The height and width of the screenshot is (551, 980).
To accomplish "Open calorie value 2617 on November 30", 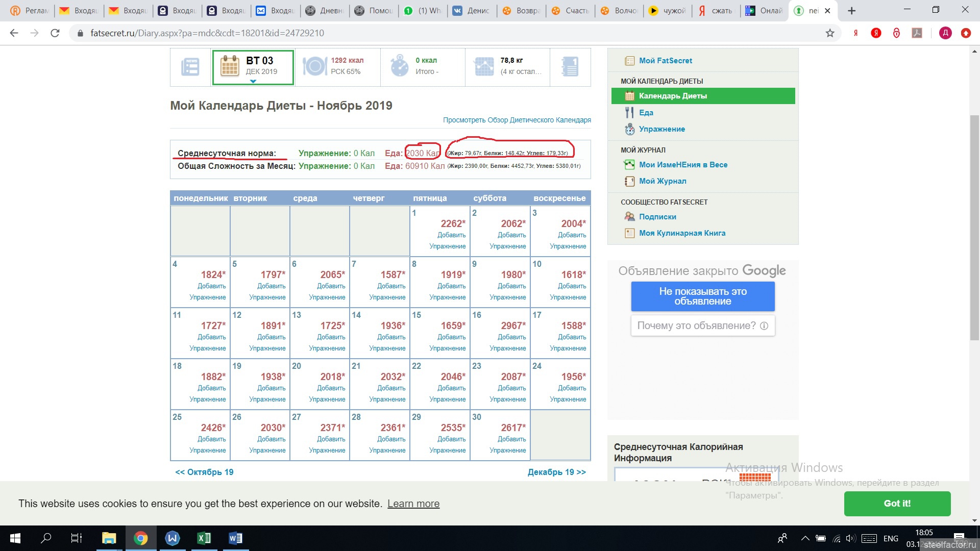I will click(513, 428).
